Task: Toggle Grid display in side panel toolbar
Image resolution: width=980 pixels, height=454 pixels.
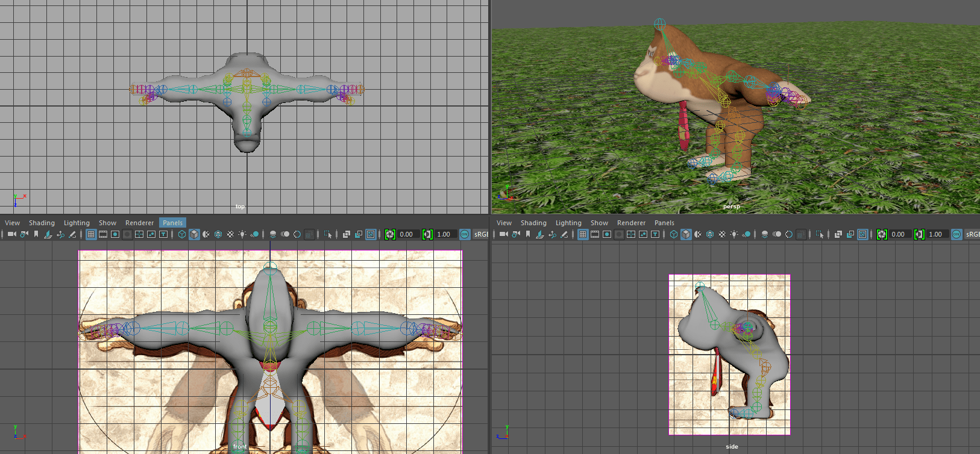Action: [583, 234]
